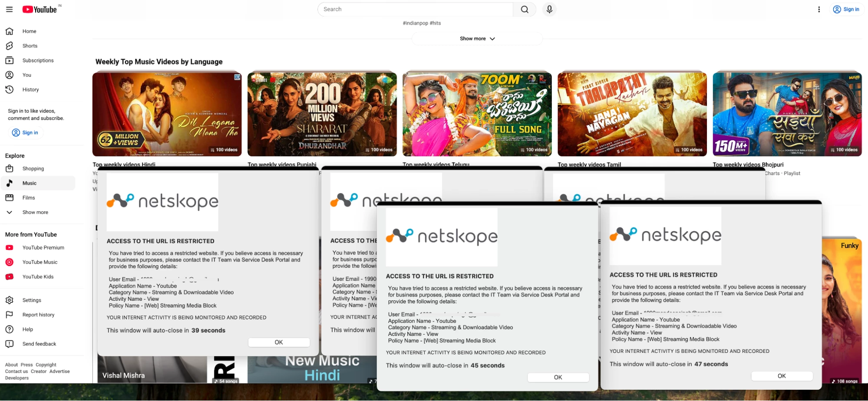Open Contact us footer link

click(17, 371)
